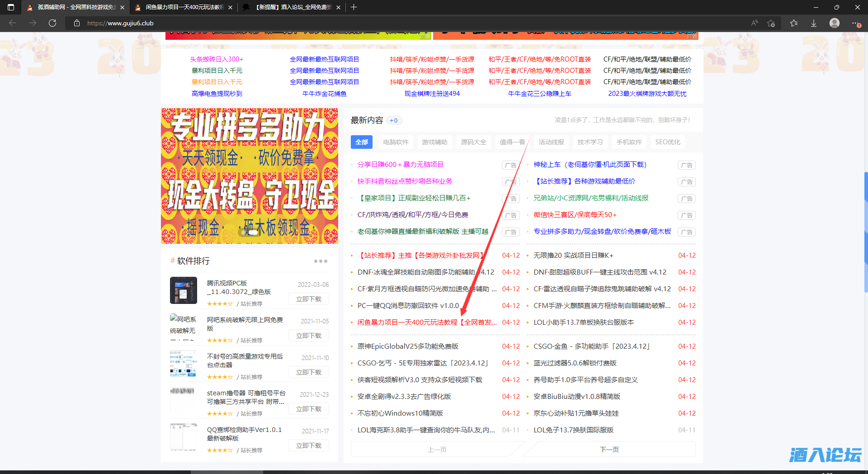Open the read aloud icon
Image resolution: width=868 pixels, height=474 pixels.
(x=755, y=23)
